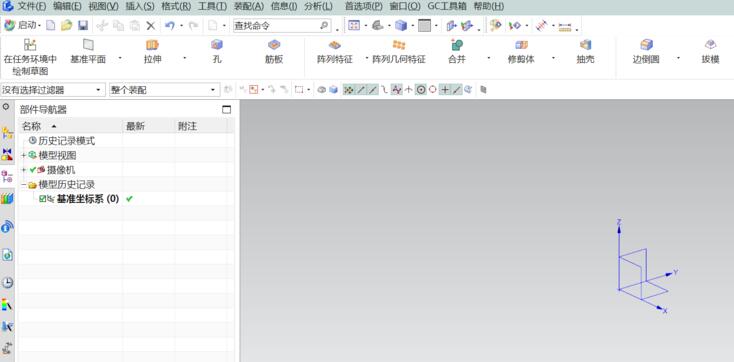Toggle the 基准坐标系 (0) checkbox
This screenshot has height=362, width=734.
click(x=43, y=199)
